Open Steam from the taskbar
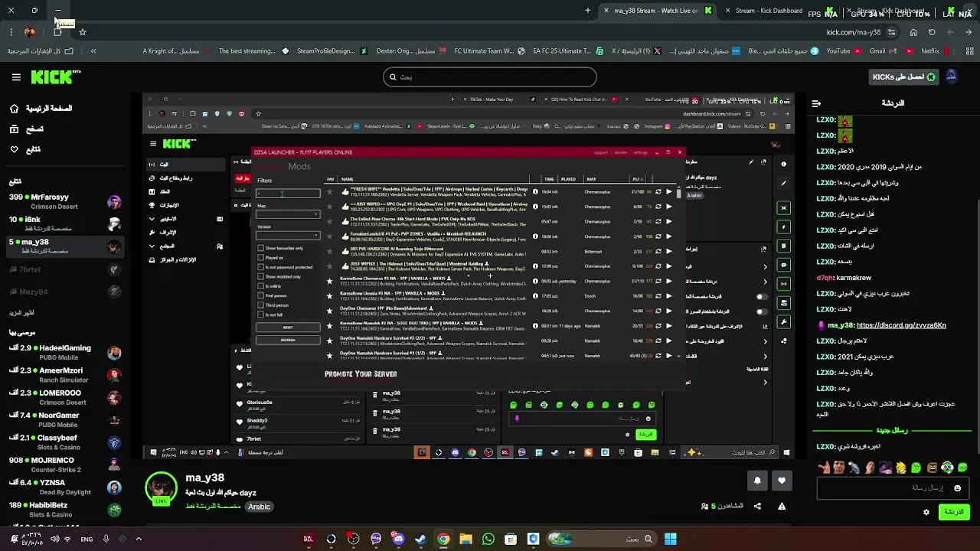The image size is (980, 551). click(x=420, y=539)
